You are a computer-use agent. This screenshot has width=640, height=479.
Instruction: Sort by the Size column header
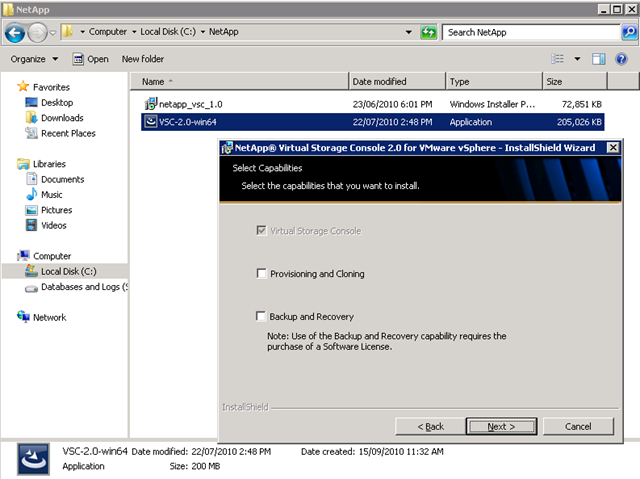tap(575, 82)
